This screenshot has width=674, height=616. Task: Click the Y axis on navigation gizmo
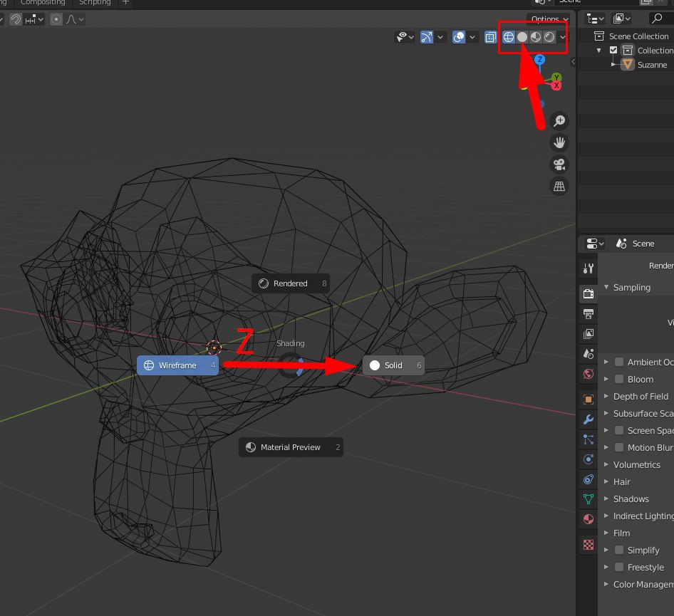556,78
